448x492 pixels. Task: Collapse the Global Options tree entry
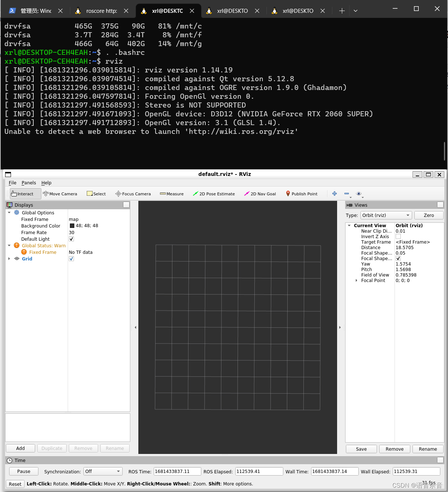pos(9,213)
